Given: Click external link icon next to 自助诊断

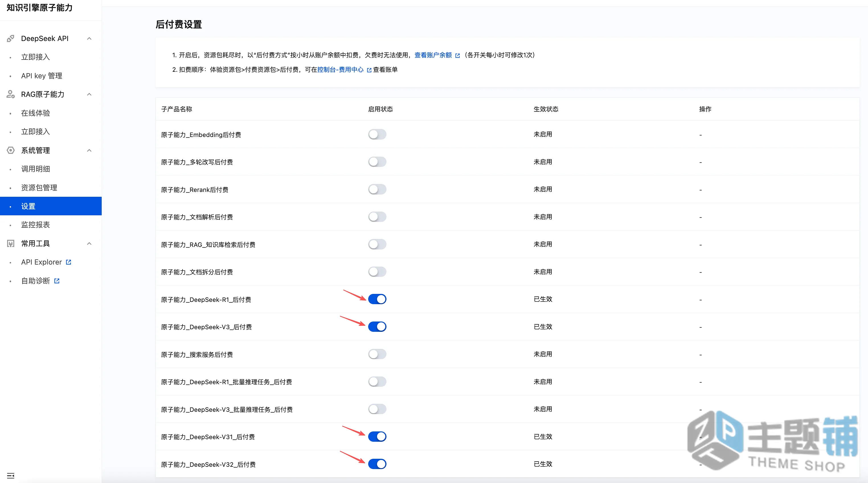Looking at the screenshot, I should point(57,281).
